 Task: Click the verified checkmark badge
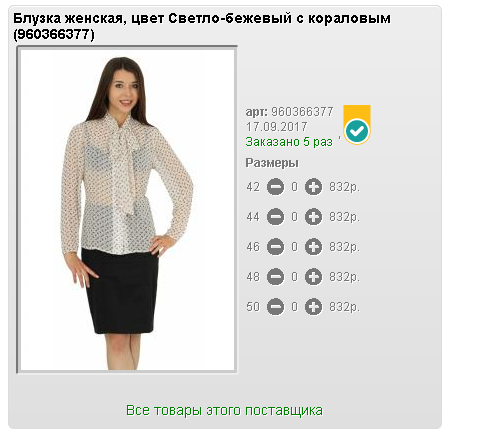click(x=357, y=131)
